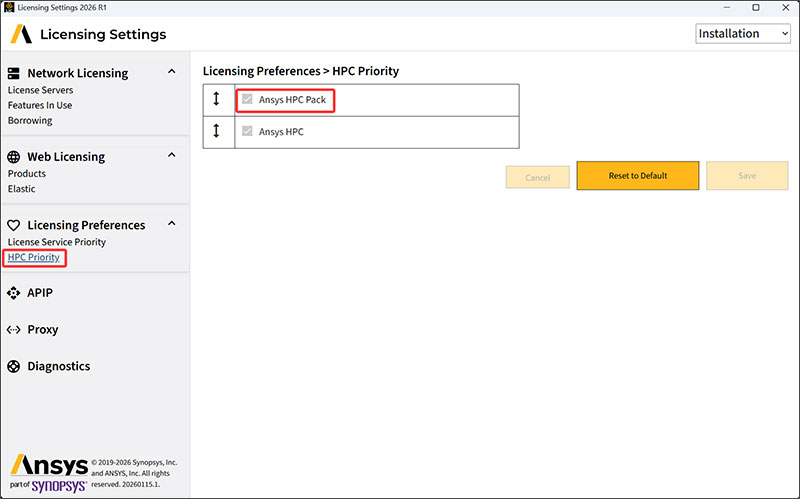Click the Proxy arrows icon

[14, 330]
